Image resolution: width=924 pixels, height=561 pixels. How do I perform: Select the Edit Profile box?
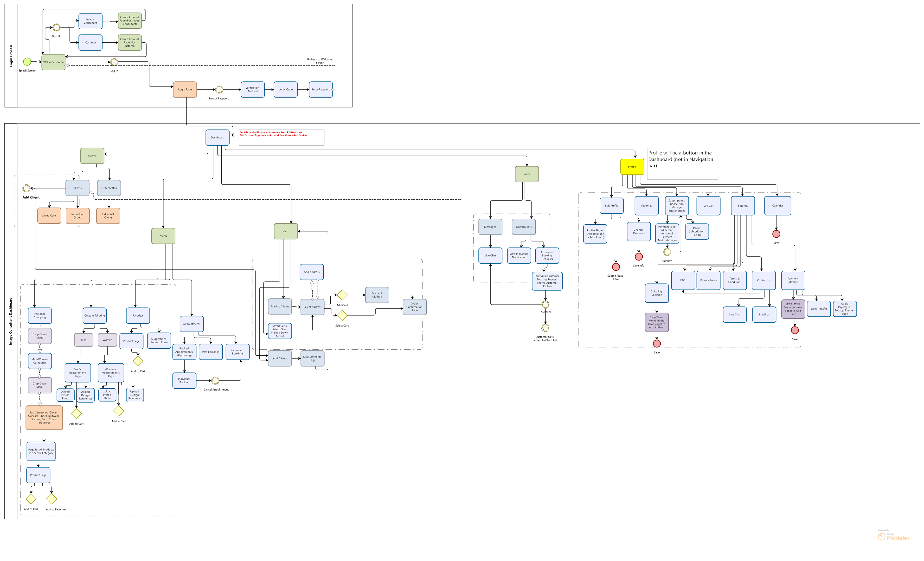point(612,206)
